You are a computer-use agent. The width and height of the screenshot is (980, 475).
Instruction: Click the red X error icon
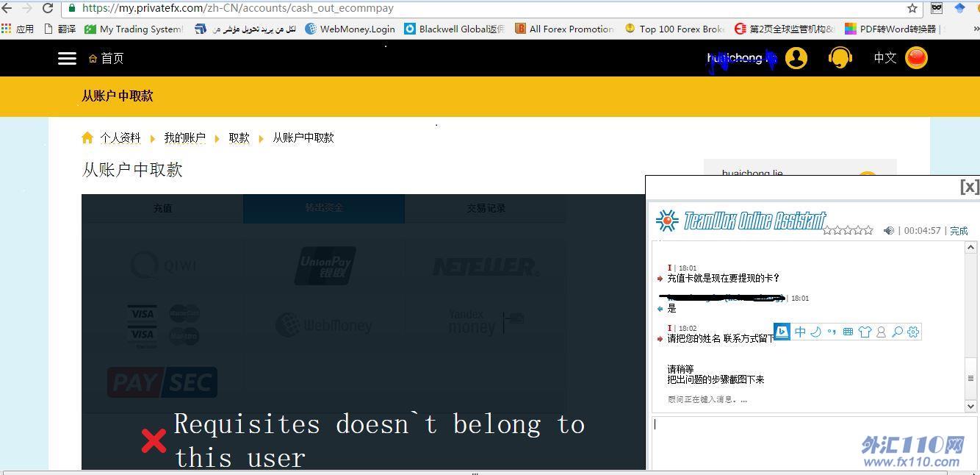[x=154, y=440]
